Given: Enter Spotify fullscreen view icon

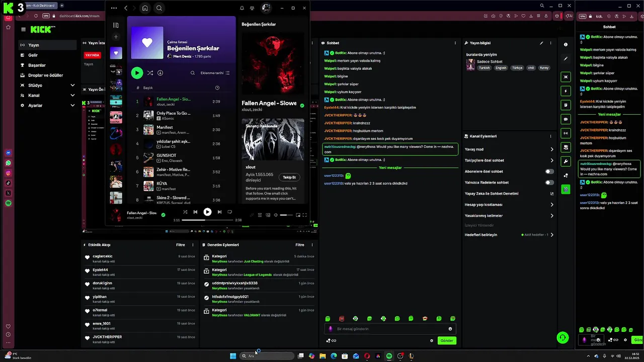Looking at the screenshot, I should coord(304,215).
